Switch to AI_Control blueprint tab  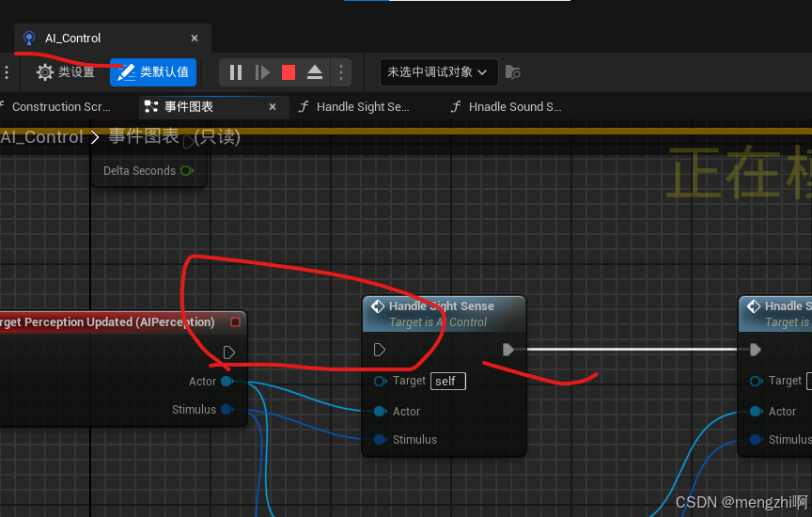[x=72, y=39]
